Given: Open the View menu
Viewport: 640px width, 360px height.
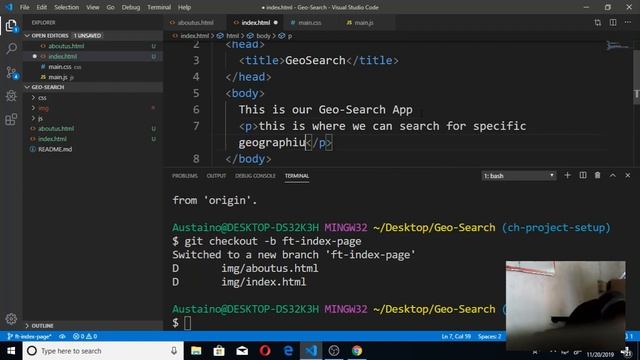Looking at the screenshot, I should click(93, 7).
